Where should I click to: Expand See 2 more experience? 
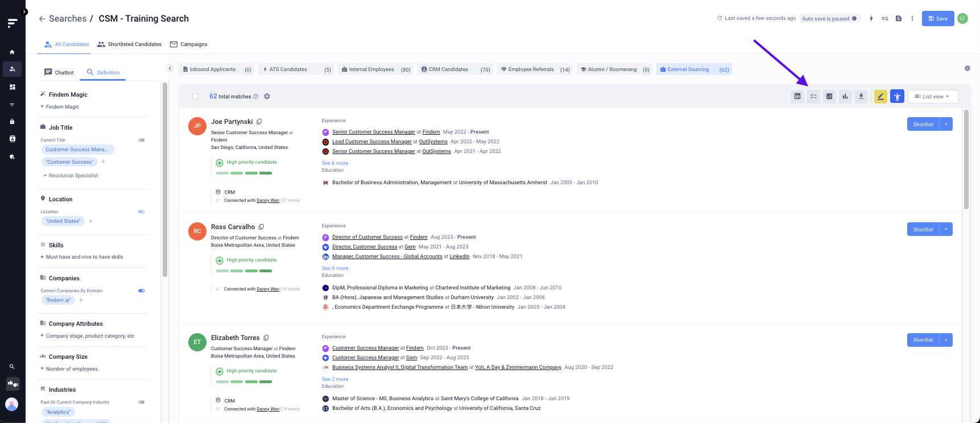[x=335, y=379]
